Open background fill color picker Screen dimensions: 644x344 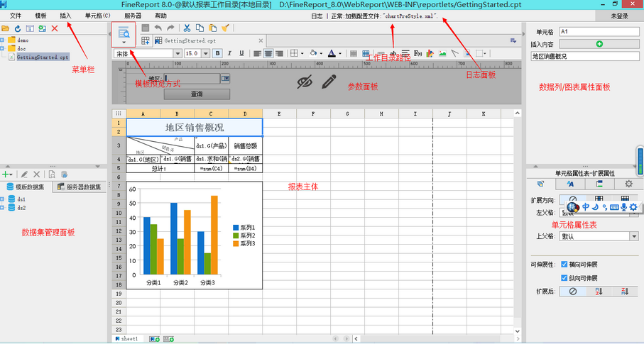[316, 53]
